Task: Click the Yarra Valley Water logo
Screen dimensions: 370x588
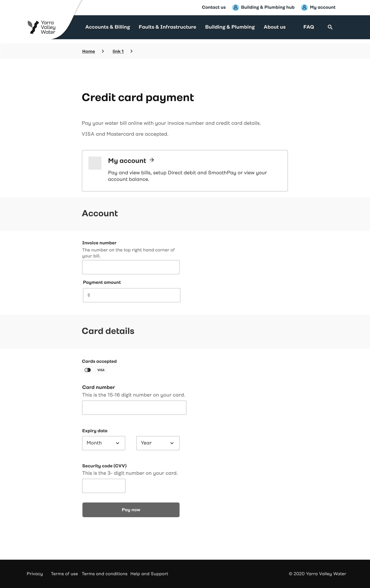Action: [x=41, y=27]
